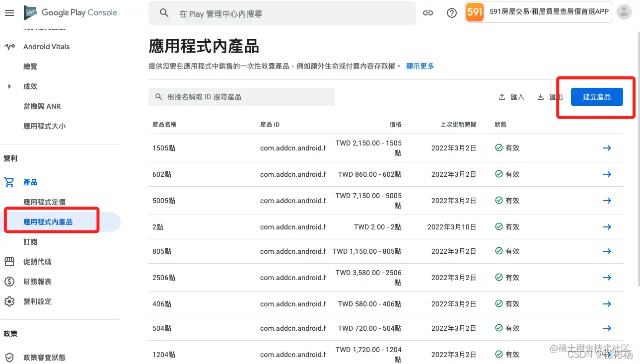
Task: Expand the 成效 sidebar section
Action: click(9, 86)
